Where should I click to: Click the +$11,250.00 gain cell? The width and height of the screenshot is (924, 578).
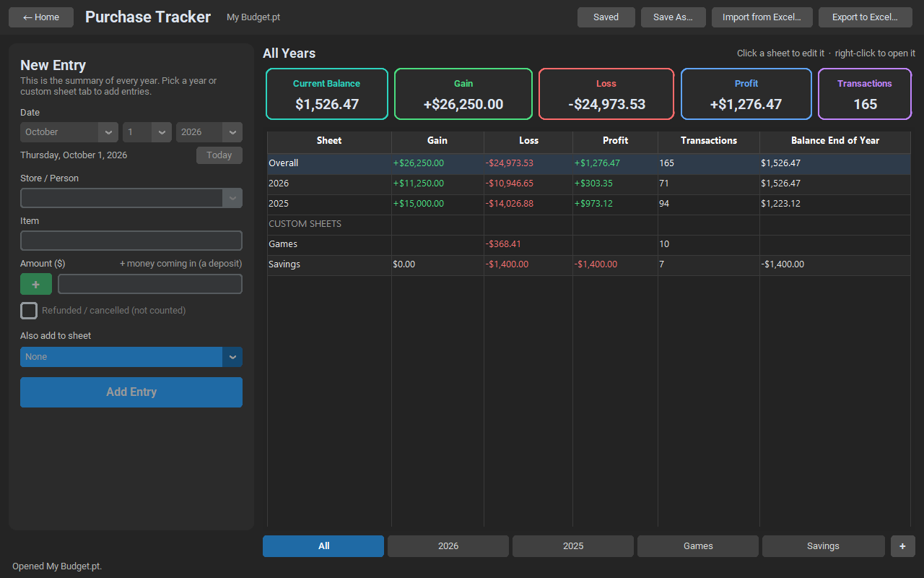pos(437,184)
